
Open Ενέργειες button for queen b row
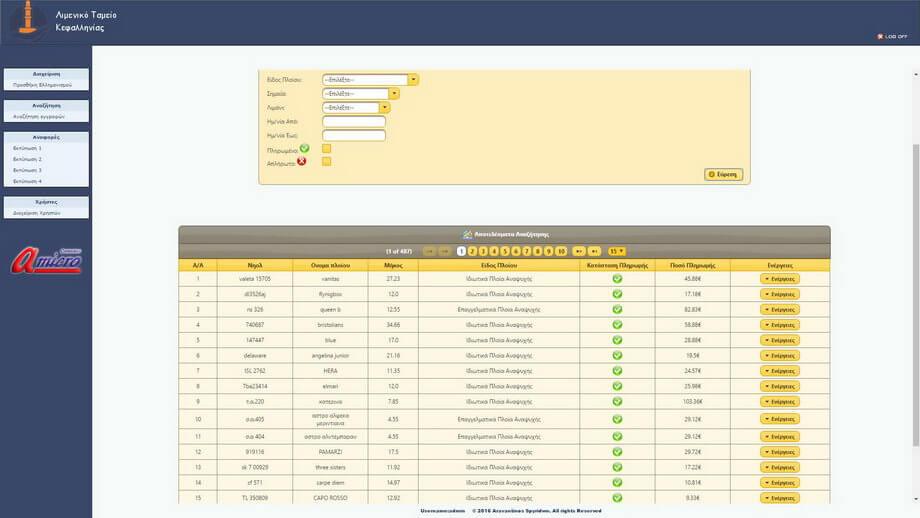coord(780,310)
